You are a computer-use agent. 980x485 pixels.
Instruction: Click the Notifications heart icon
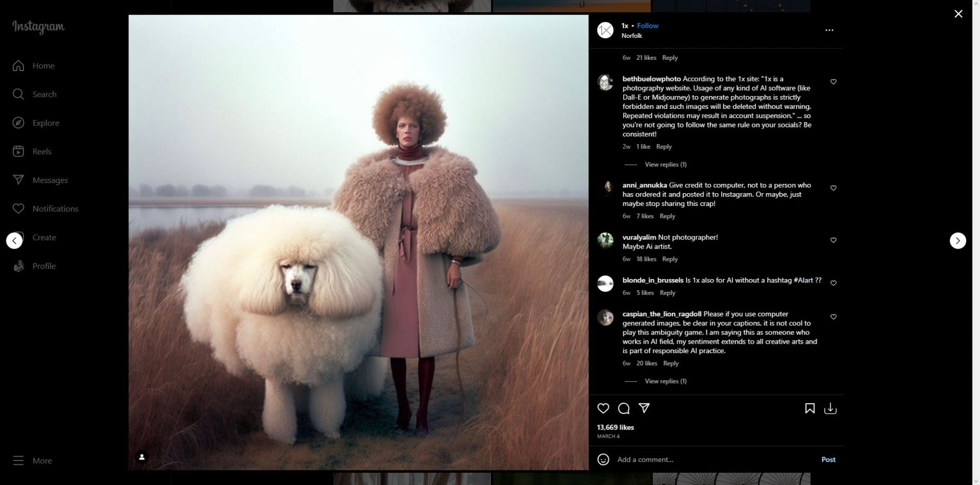click(18, 209)
